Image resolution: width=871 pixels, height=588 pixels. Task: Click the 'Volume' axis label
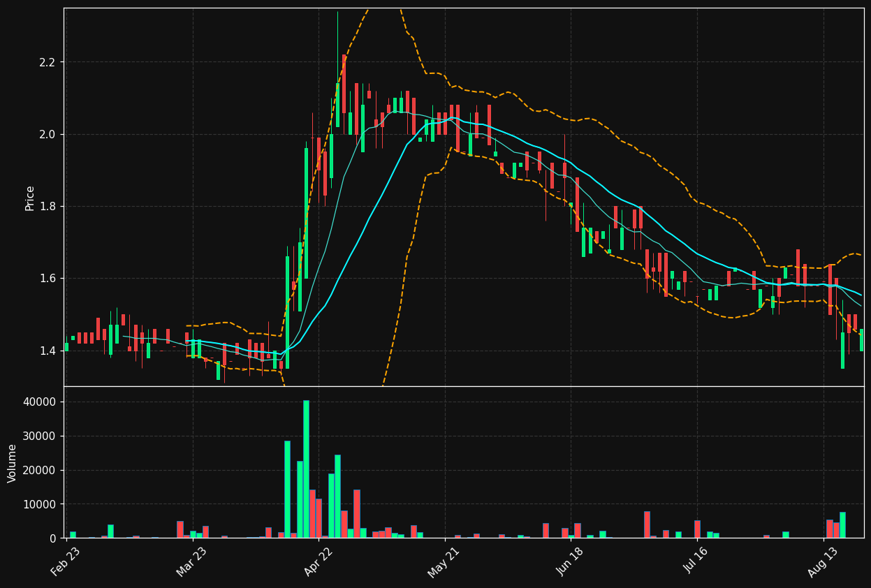(x=13, y=463)
